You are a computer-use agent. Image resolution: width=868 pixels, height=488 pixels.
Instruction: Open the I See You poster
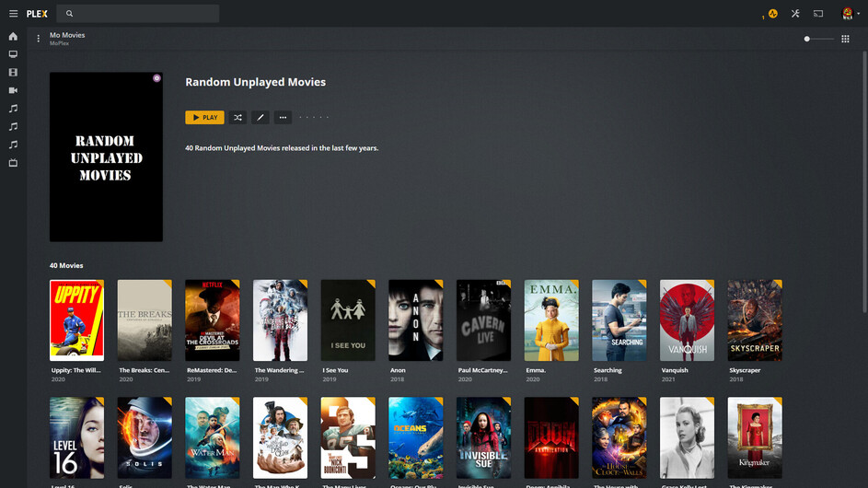click(348, 320)
